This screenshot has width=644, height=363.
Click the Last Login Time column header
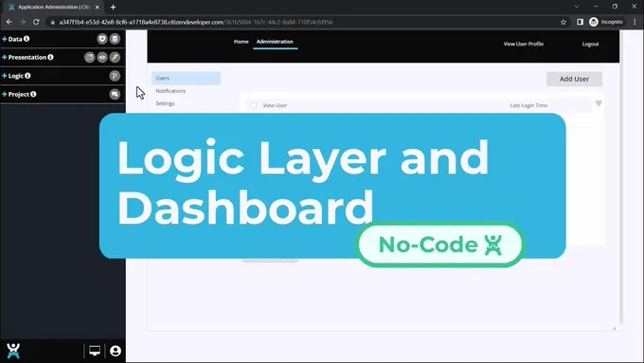(x=528, y=105)
